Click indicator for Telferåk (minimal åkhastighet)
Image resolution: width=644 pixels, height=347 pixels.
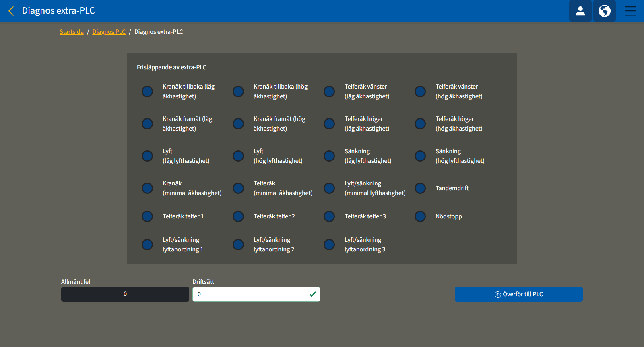238,188
